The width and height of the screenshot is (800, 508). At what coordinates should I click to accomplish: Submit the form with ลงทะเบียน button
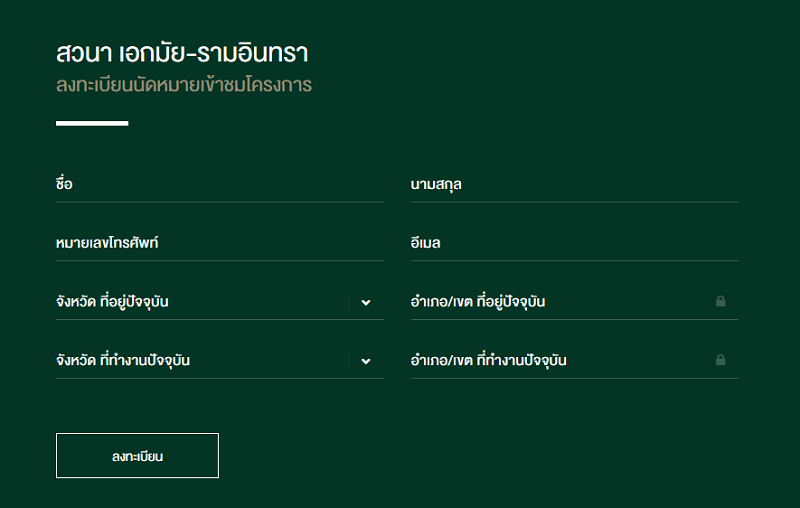click(137, 455)
